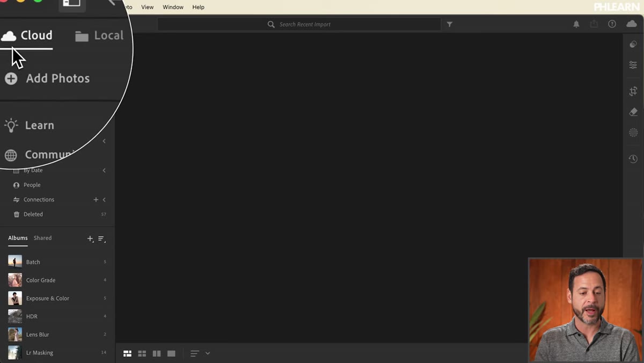This screenshot has width=644, height=363.
Task: Add a new connection with plus
Action: tap(96, 199)
